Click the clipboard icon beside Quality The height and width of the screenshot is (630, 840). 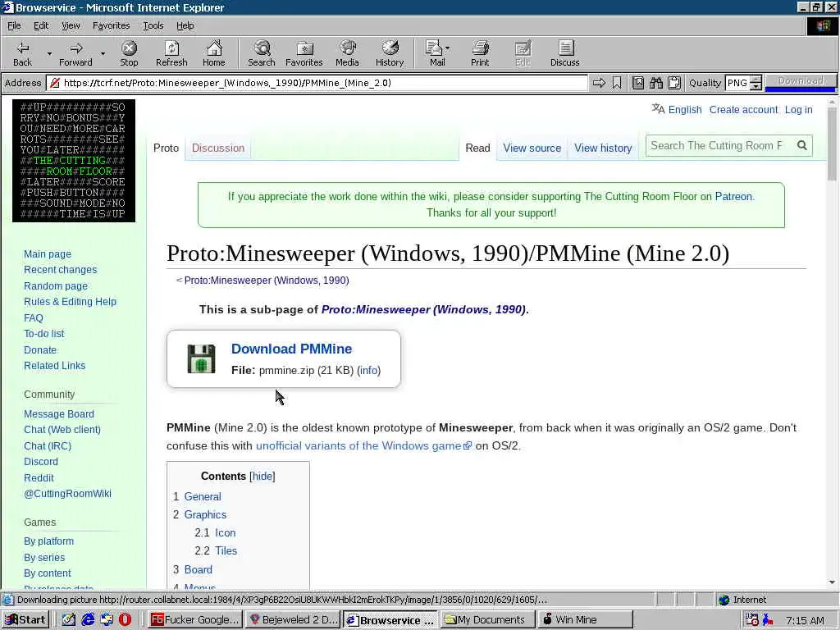pyautogui.click(x=674, y=83)
